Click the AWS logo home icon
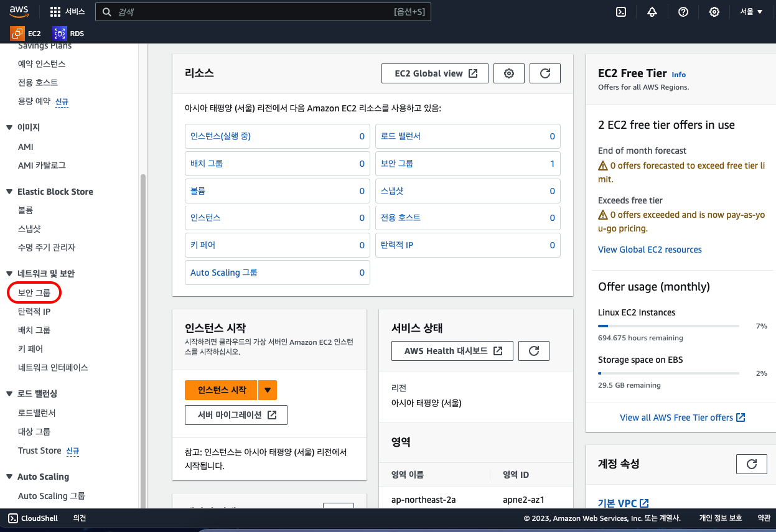 click(20, 11)
